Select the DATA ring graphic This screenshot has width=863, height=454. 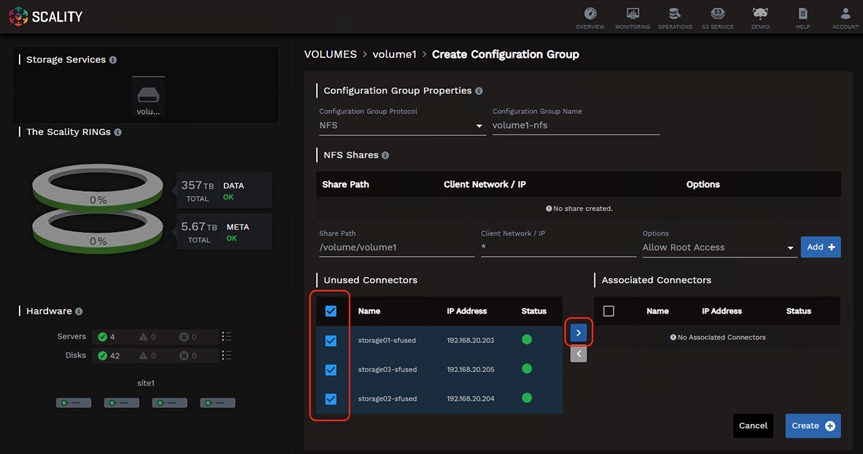(x=97, y=186)
